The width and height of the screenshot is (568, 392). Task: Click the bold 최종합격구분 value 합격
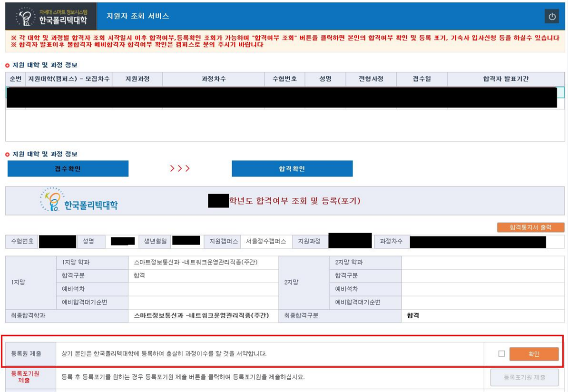413,315
